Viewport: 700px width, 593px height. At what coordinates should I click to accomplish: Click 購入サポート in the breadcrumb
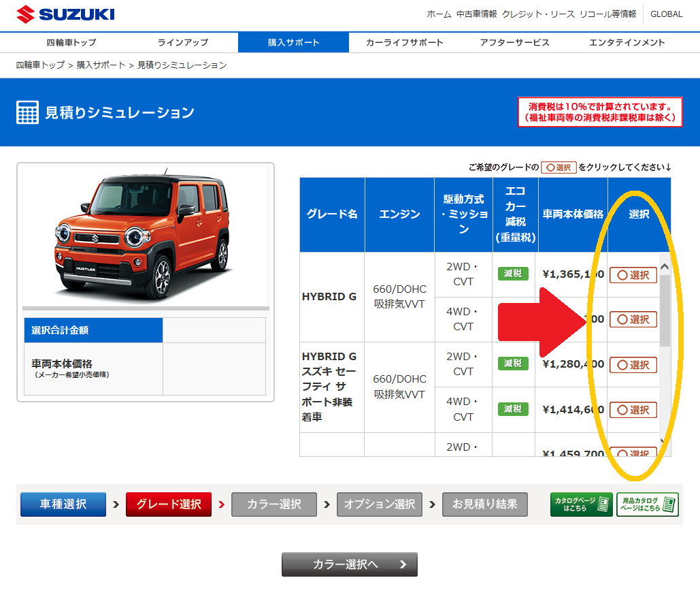101,65
